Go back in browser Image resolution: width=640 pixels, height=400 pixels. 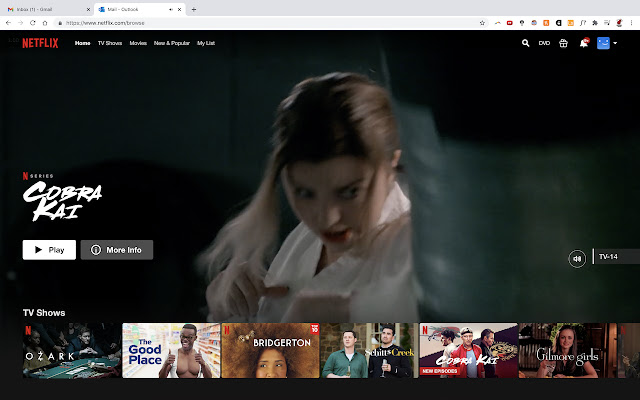pyautogui.click(x=8, y=23)
